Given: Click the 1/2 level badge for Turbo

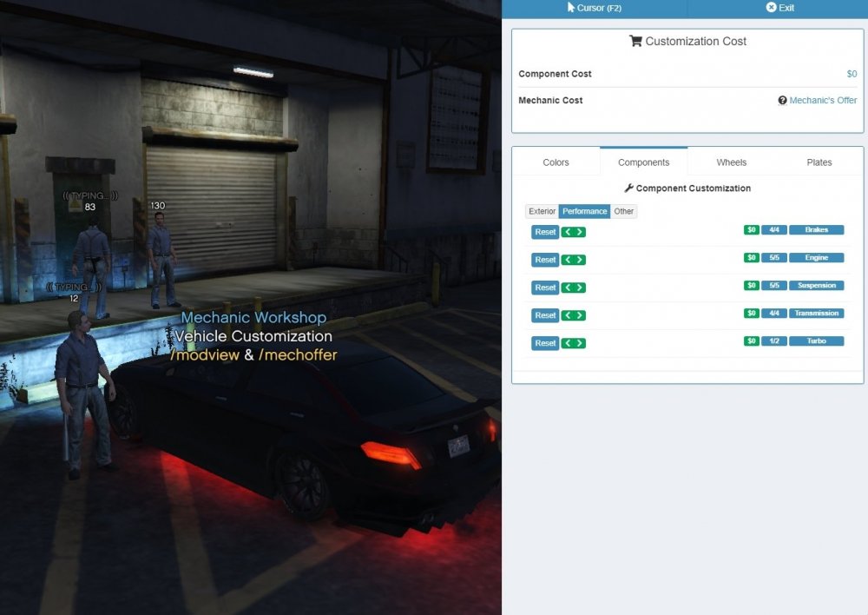Looking at the screenshot, I should pos(774,341).
